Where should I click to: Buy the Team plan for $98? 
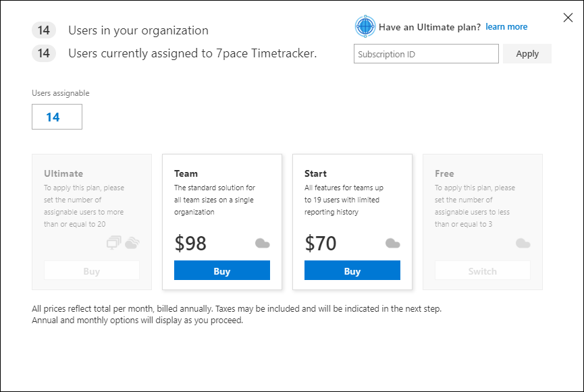222,271
